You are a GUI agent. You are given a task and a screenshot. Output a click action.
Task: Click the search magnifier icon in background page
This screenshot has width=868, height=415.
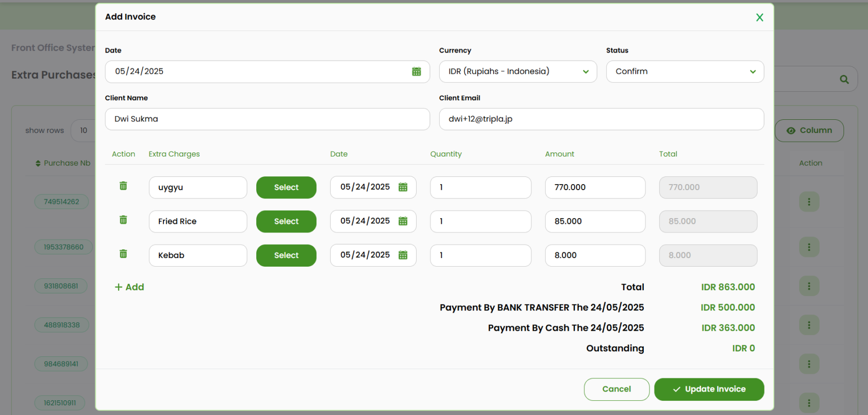(844, 79)
